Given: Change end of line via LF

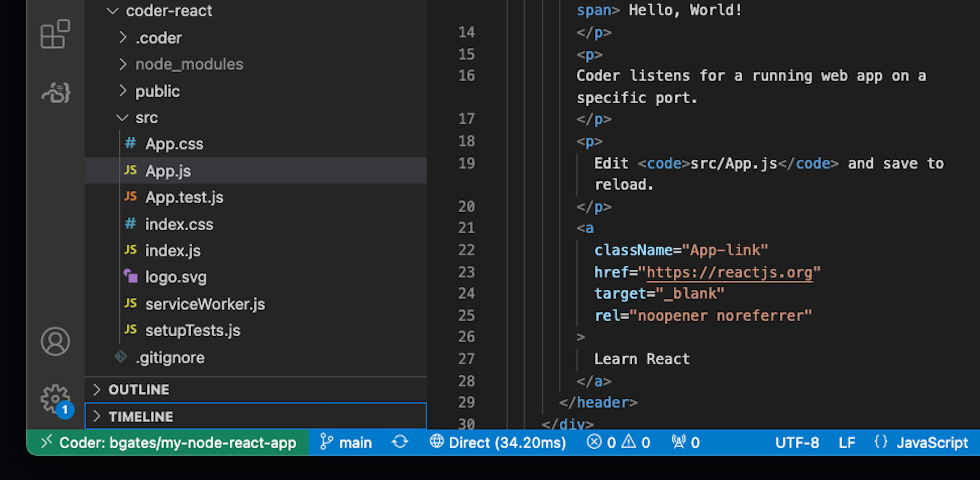Looking at the screenshot, I should (x=847, y=442).
